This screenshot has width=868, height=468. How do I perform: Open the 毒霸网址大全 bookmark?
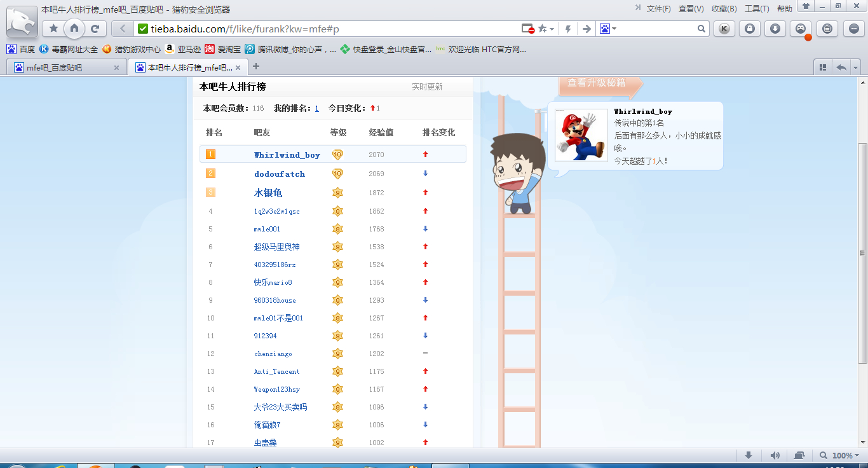point(69,49)
